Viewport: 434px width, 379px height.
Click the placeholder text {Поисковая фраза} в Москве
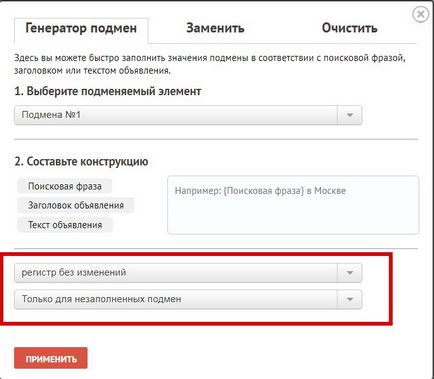tap(285, 191)
